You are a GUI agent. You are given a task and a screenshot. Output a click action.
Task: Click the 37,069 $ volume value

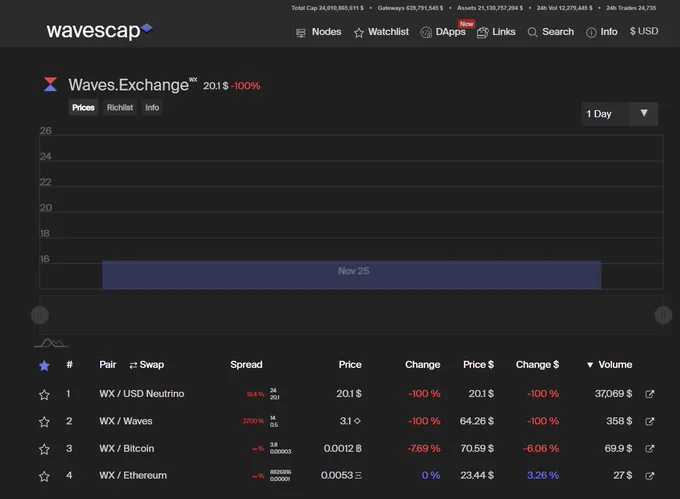(x=614, y=394)
